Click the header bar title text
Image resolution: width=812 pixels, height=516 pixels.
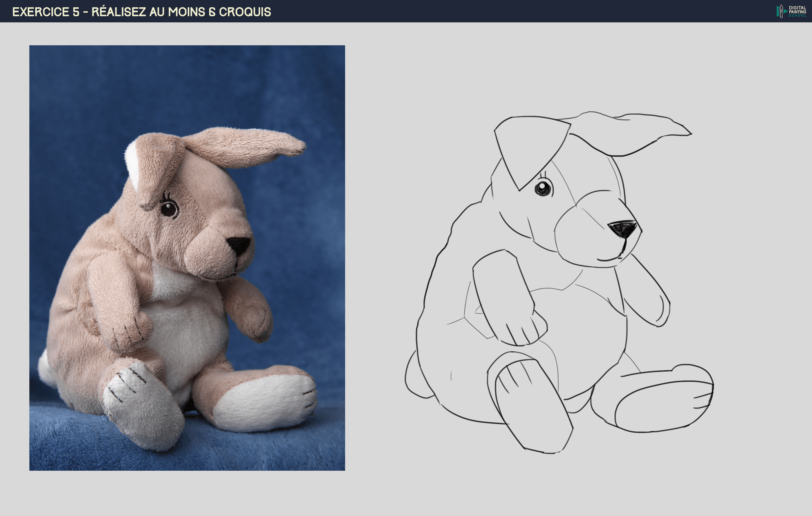(x=142, y=13)
